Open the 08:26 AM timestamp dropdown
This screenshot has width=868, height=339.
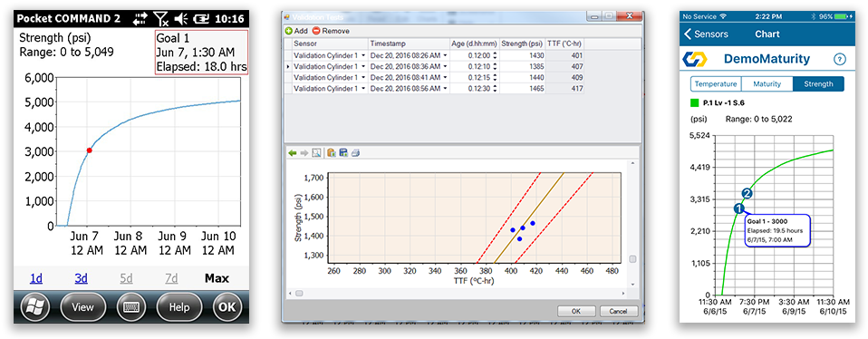click(445, 55)
